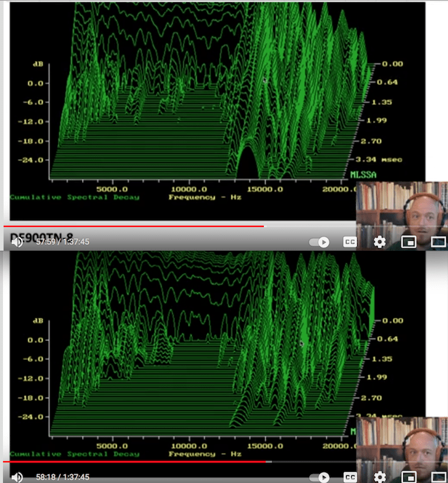Screen dimensions: 448x483
Task: Click the -24.0 dB axis value in upper plot
Action: tap(31, 160)
